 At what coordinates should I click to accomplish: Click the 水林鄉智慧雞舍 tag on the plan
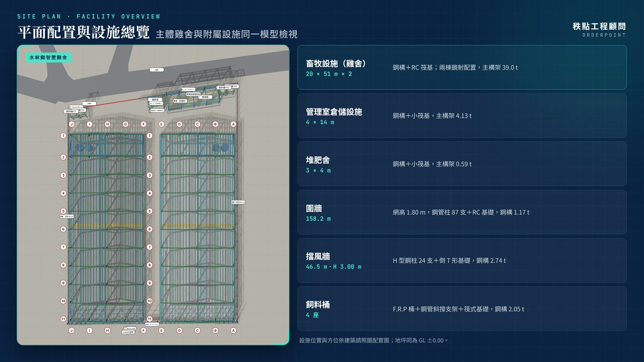pos(49,57)
